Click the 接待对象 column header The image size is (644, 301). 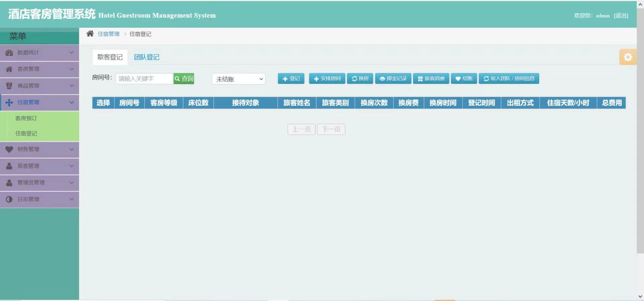tap(246, 103)
